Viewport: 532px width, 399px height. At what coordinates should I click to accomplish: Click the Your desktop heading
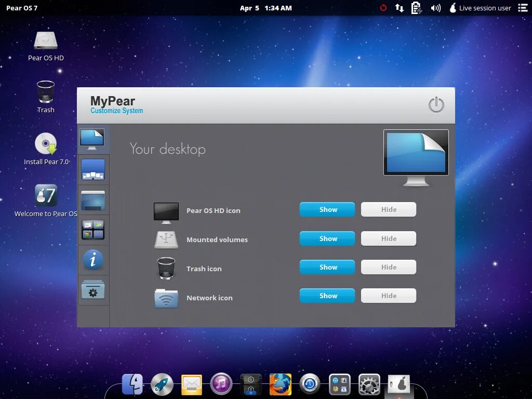point(168,149)
